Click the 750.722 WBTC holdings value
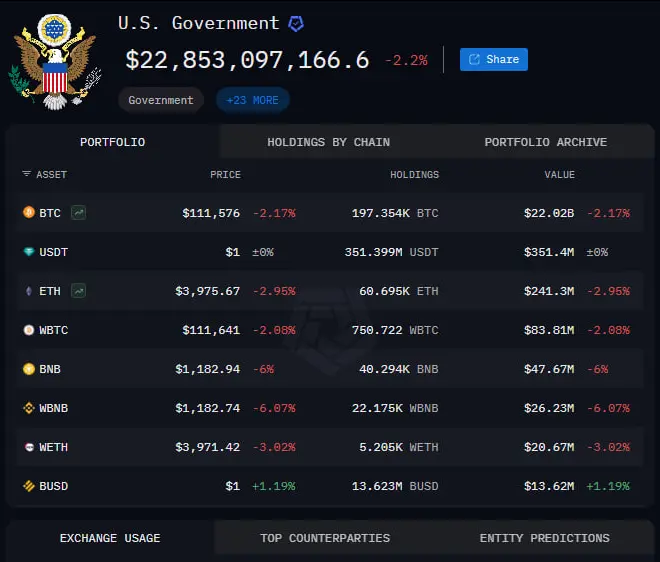Viewport: 660px width, 562px height. tap(395, 330)
